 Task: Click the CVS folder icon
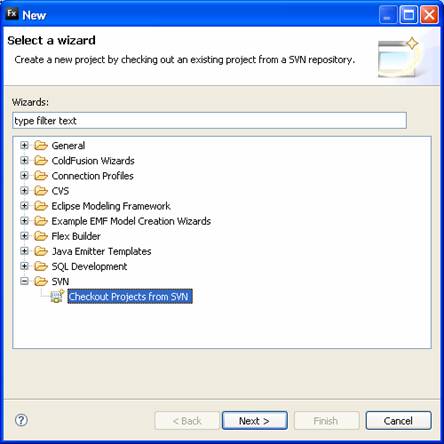pos(41,191)
